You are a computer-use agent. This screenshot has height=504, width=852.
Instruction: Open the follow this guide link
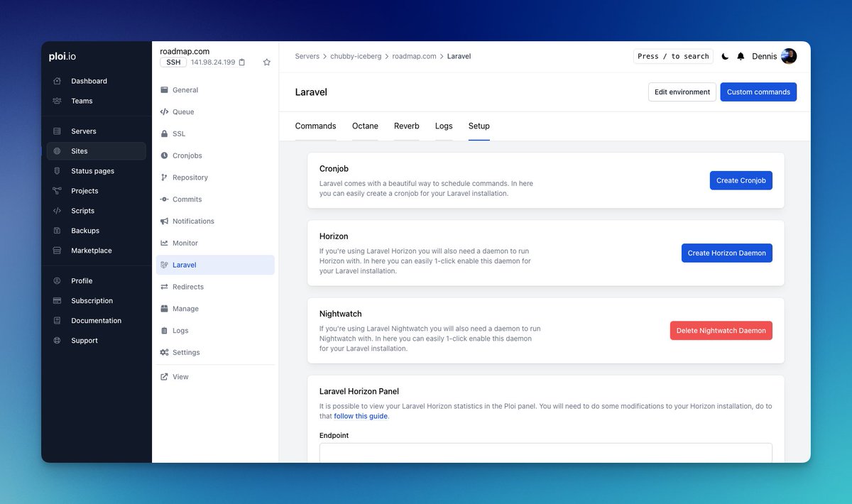pos(361,416)
